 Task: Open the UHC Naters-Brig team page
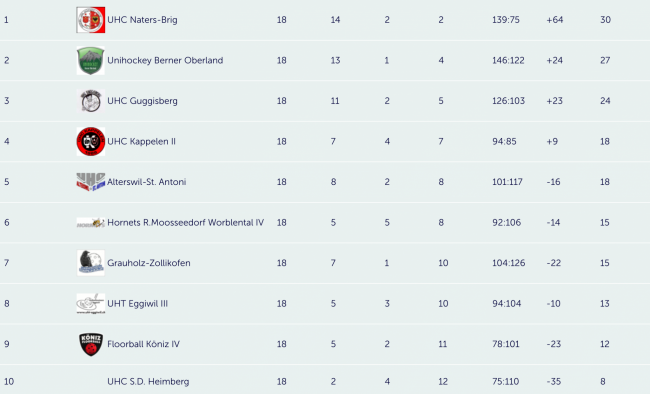142,19
